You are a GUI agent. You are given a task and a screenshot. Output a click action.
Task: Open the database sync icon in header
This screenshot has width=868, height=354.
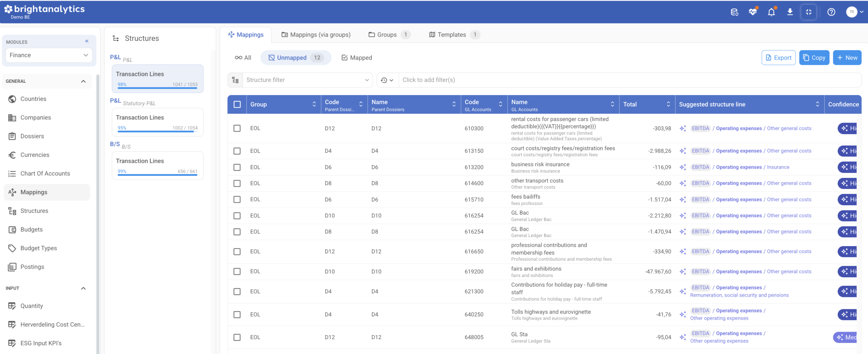coord(734,12)
